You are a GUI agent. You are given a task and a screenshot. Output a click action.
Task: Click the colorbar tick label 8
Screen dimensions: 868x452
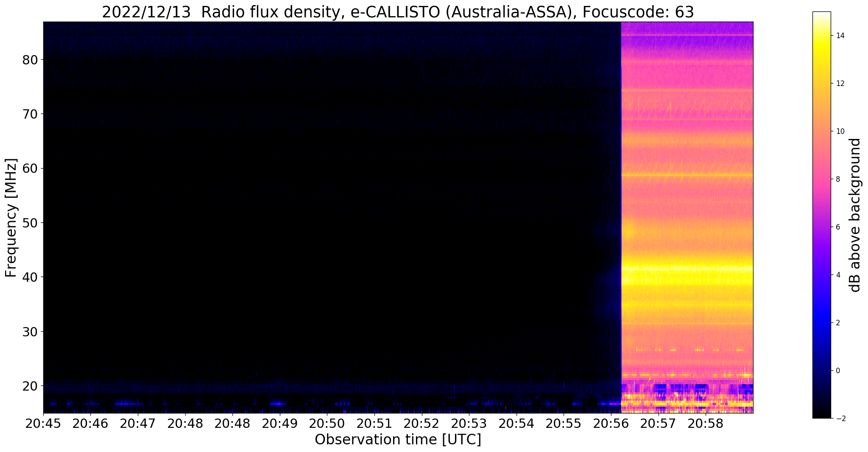837,179
